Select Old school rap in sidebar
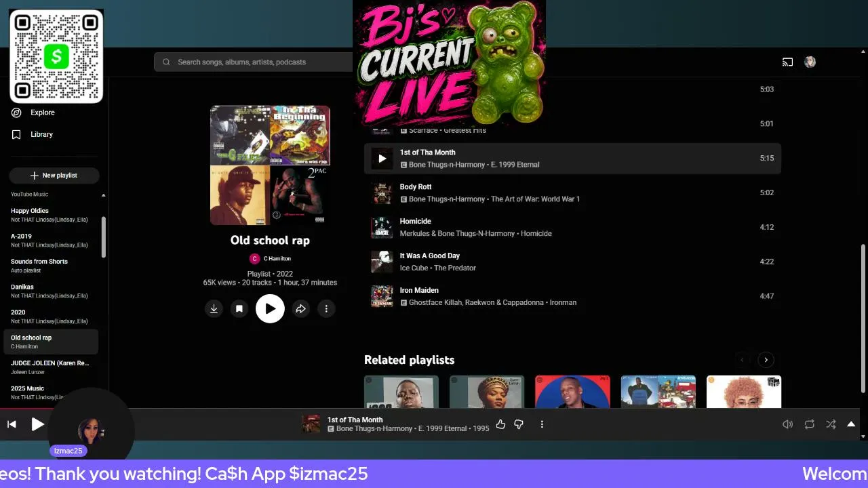This screenshot has height=488, width=868. [x=51, y=342]
